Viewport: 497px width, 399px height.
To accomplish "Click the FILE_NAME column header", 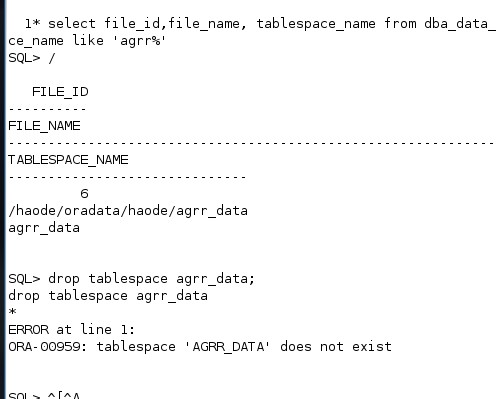I will point(44,126).
